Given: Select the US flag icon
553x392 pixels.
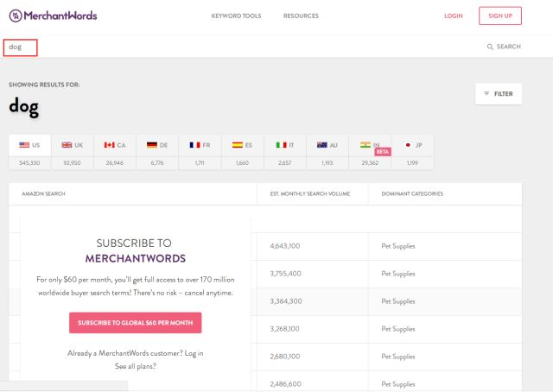Looking at the screenshot, I should click(x=24, y=145).
